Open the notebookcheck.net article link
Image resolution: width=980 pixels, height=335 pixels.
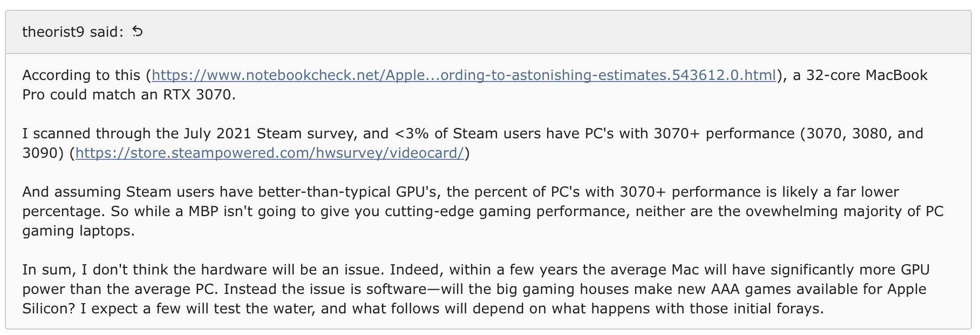(464, 75)
